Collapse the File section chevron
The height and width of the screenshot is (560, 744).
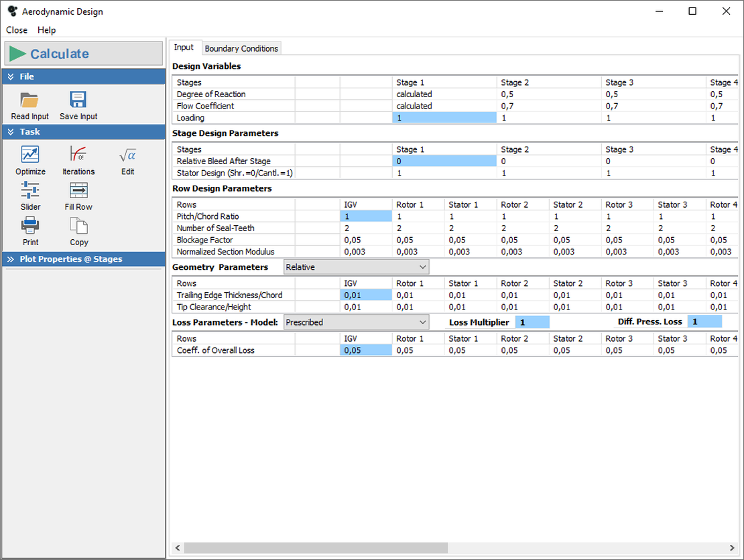(11, 76)
